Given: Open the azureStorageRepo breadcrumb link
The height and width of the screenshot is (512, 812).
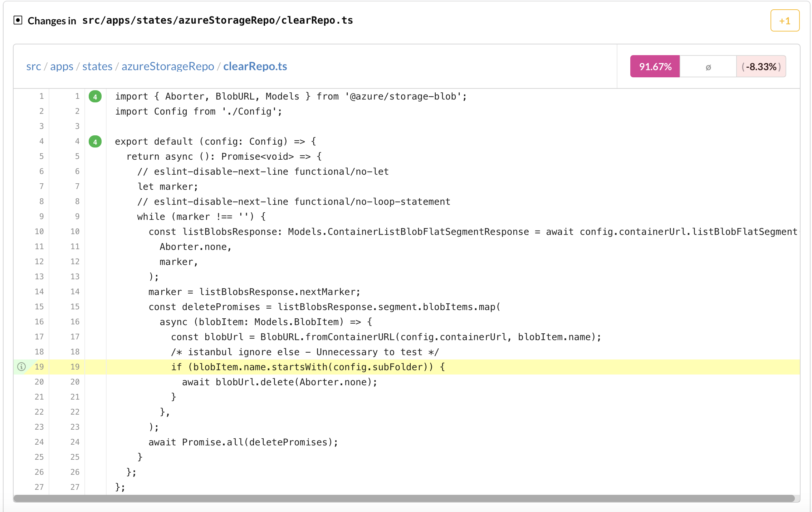Looking at the screenshot, I should click(x=167, y=66).
